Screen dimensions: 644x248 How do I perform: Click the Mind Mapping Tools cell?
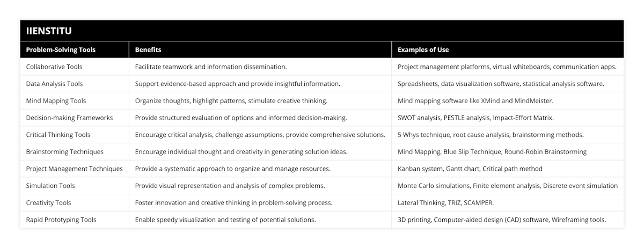(x=56, y=100)
